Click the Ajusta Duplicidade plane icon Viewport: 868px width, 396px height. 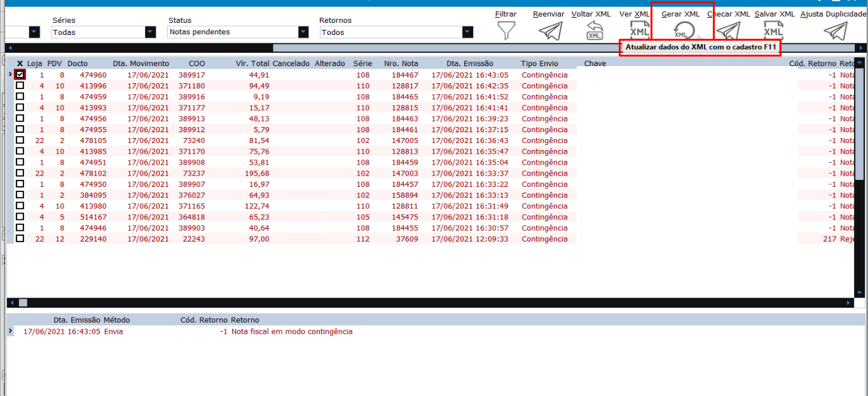836,31
